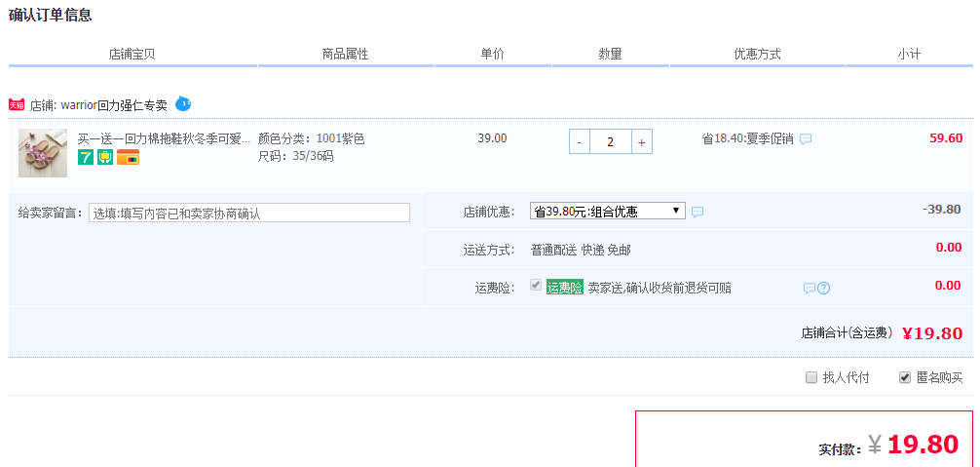The width and height of the screenshot is (980, 467).
Task: Click the 商品属性 column header
Action: coord(345,55)
